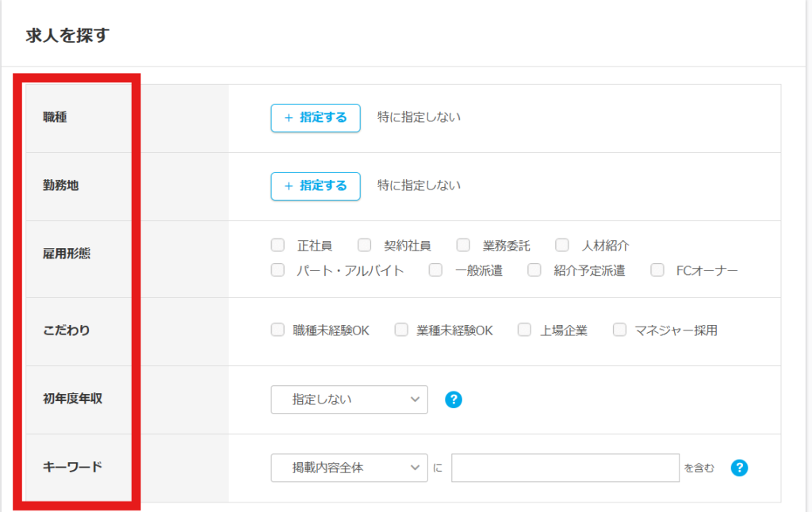Click the help icon beside 初年度年収 dropdown
This screenshot has width=812, height=512.
pos(454,399)
